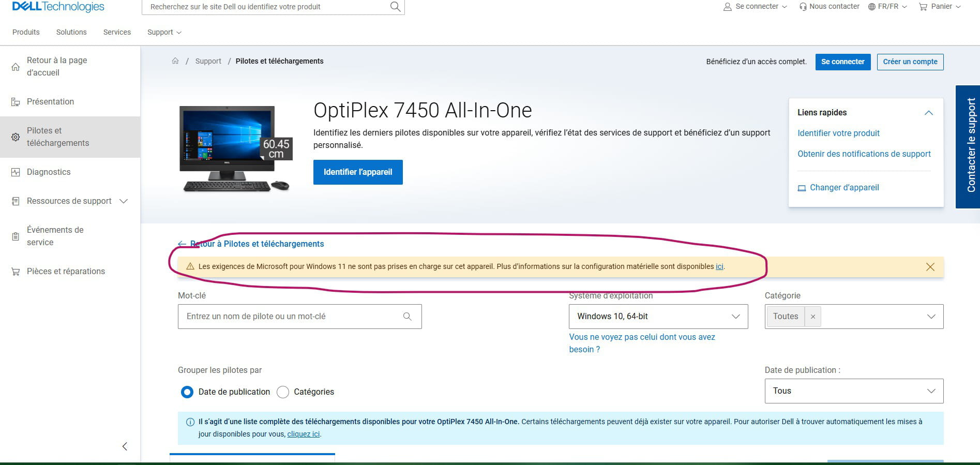Click the back arrow before Retour à Pilotes
Viewport: 980px width, 465px height.
click(x=182, y=244)
